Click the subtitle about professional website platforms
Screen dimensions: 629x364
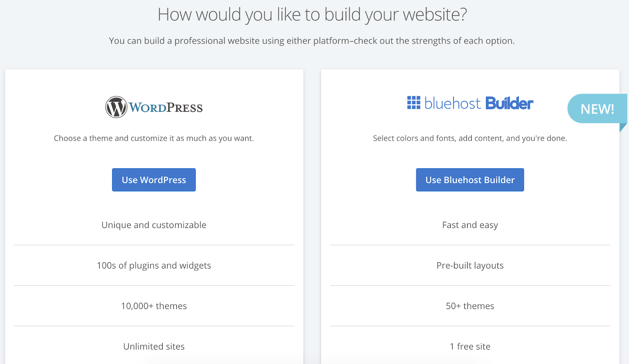[312, 41]
